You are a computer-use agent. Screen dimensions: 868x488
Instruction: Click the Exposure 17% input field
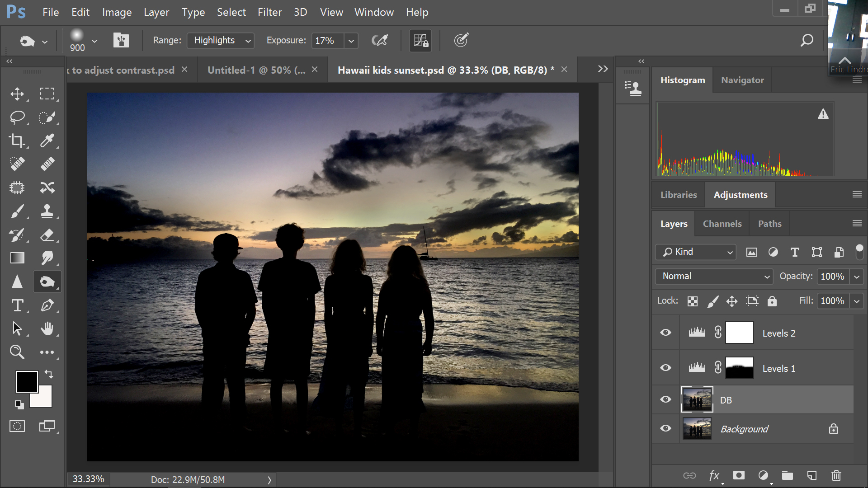[327, 41]
